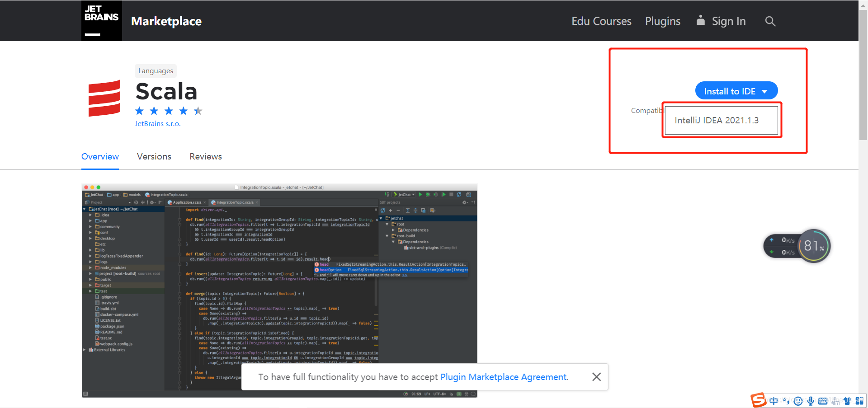Select IntelliJ IDEA 2021.1.3 option
Image resolution: width=868 pixels, height=408 pixels.
pyautogui.click(x=722, y=120)
